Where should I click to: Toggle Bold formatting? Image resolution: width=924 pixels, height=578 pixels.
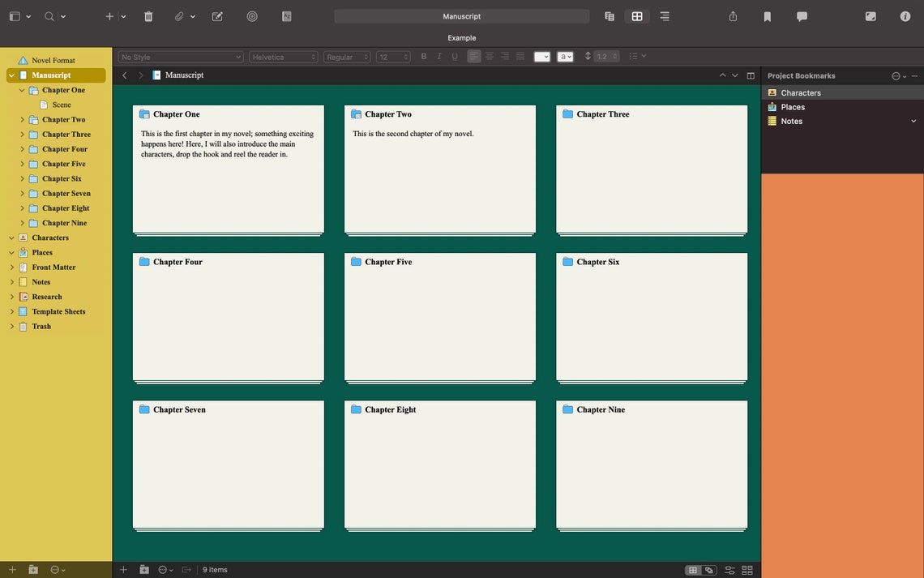click(x=423, y=57)
